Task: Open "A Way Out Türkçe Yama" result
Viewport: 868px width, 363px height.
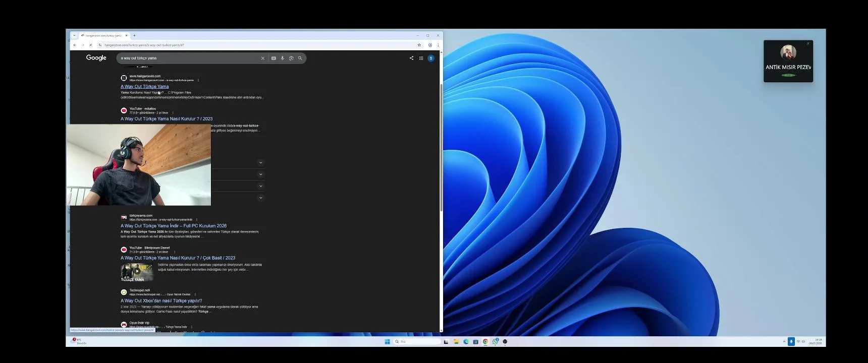Action: click(145, 87)
